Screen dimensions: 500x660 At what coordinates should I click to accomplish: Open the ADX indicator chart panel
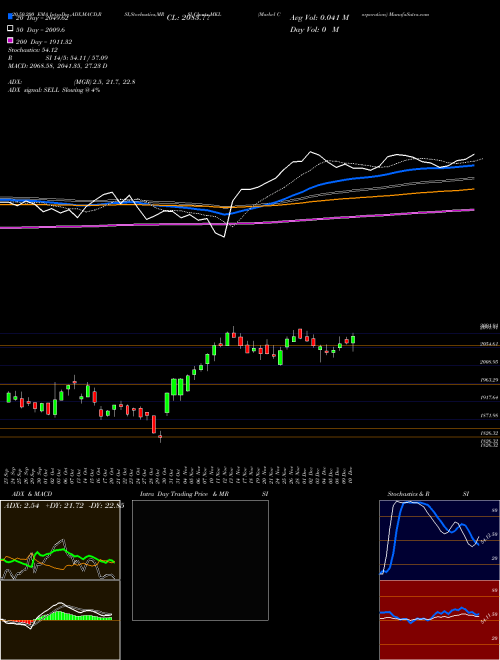[60, 540]
